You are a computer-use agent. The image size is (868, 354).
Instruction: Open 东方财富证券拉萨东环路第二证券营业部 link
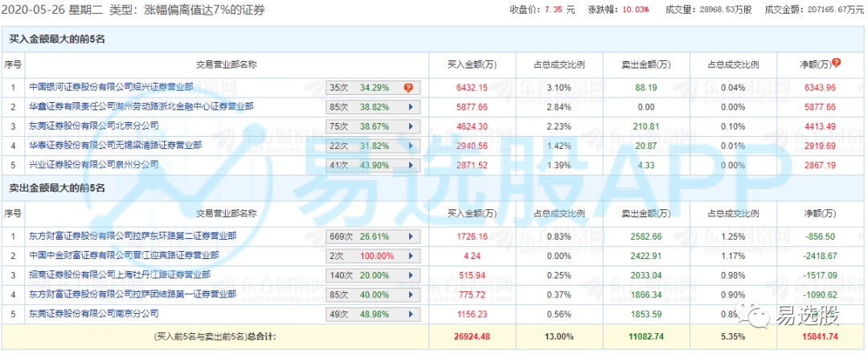coord(133,236)
